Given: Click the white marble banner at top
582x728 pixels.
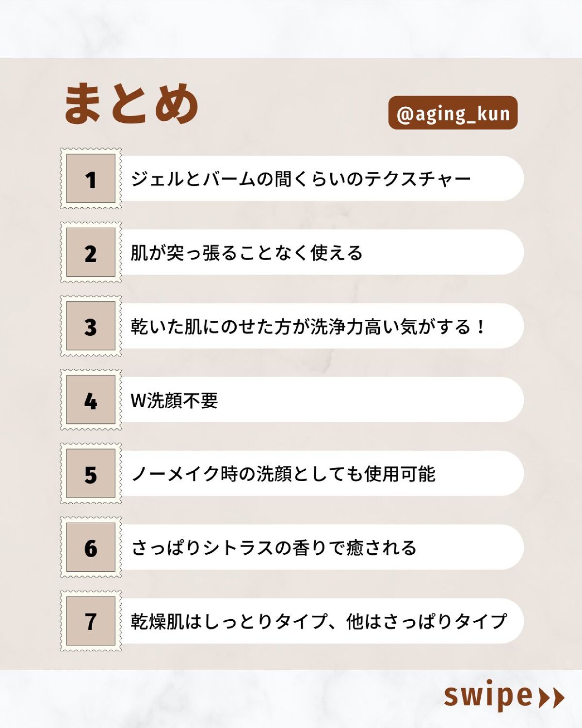Looking at the screenshot, I should point(291,28).
